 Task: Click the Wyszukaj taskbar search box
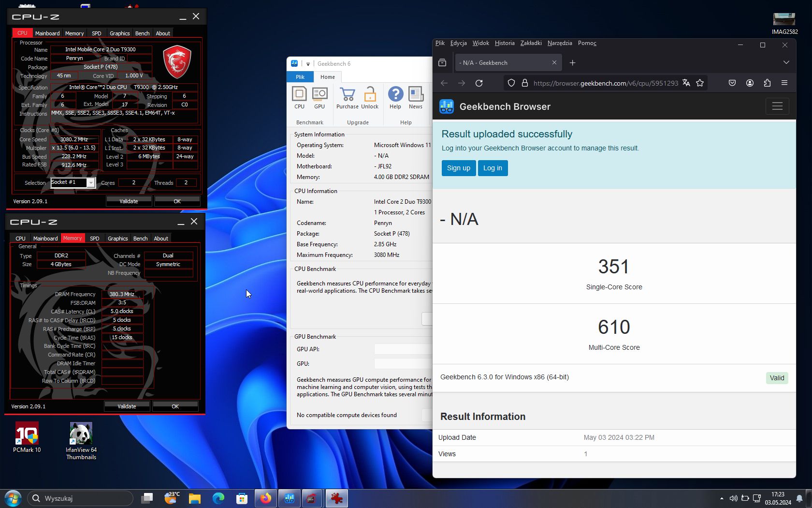coord(80,498)
